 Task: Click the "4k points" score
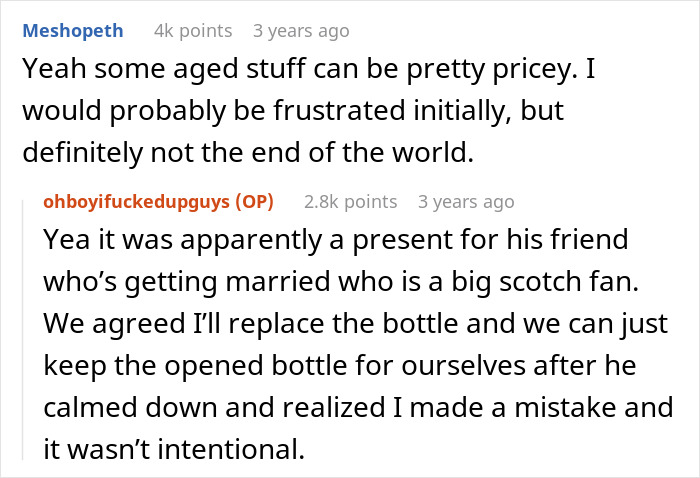click(x=193, y=31)
